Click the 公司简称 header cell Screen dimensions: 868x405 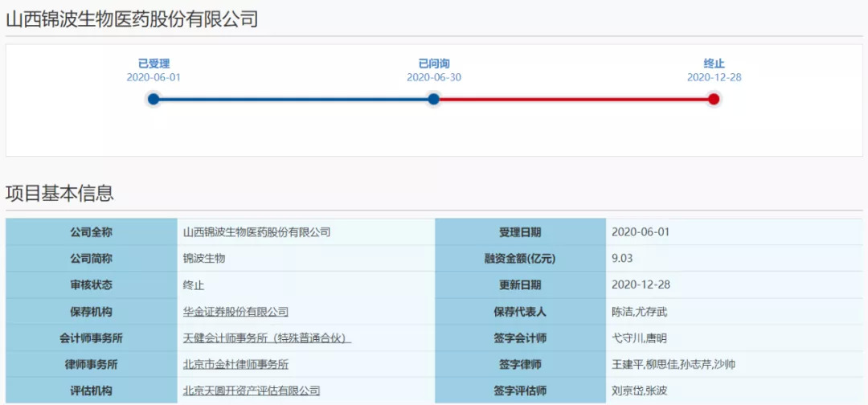point(92,259)
